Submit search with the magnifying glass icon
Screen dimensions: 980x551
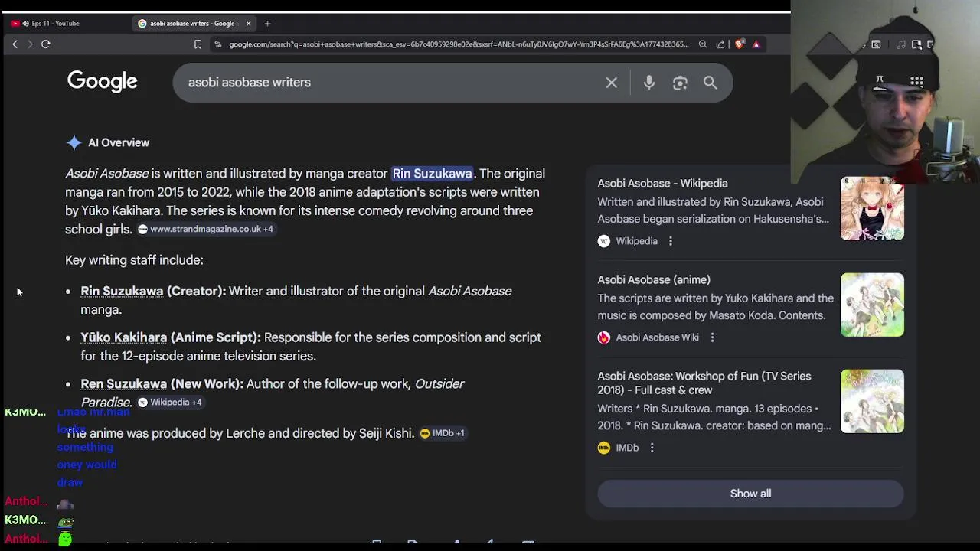710,83
